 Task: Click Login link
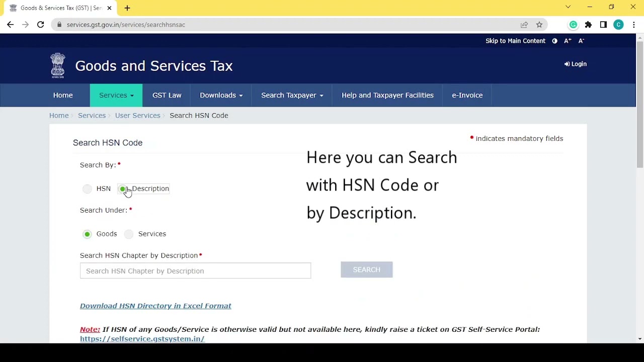(x=576, y=64)
